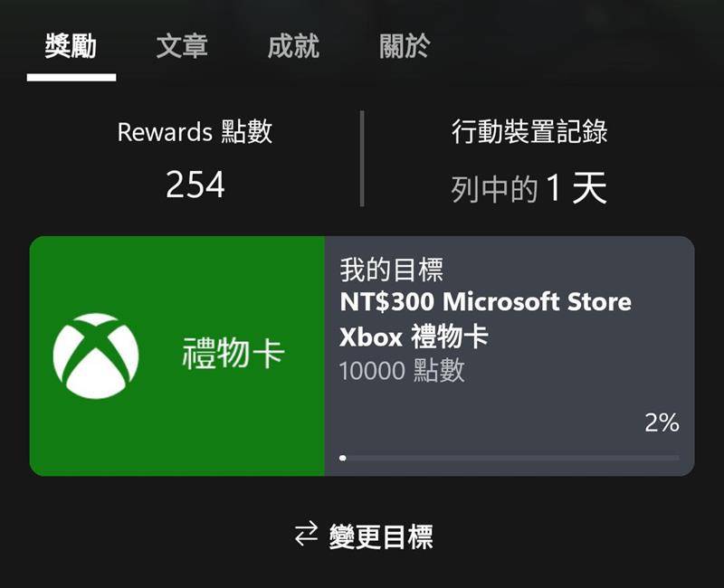Click the swap arrows icon beside 變更目標

tap(306, 535)
